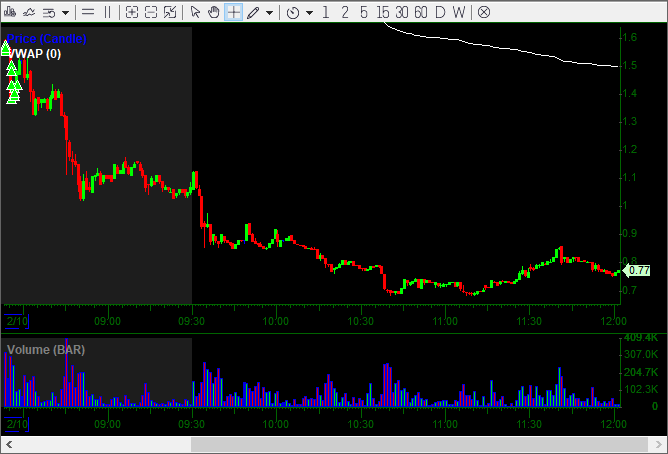Click the 204.7K volume scale label
668x454 pixels.
point(641,372)
